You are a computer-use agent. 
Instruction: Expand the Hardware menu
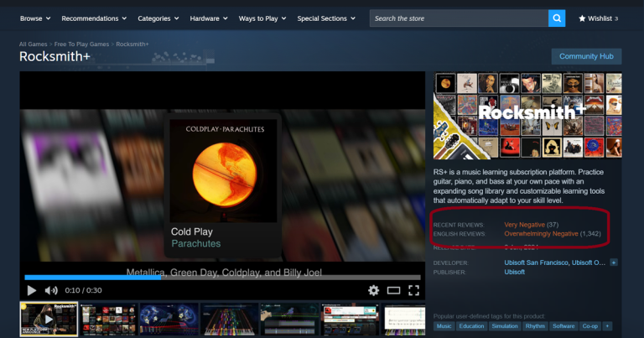pyautogui.click(x=209, y=18)
